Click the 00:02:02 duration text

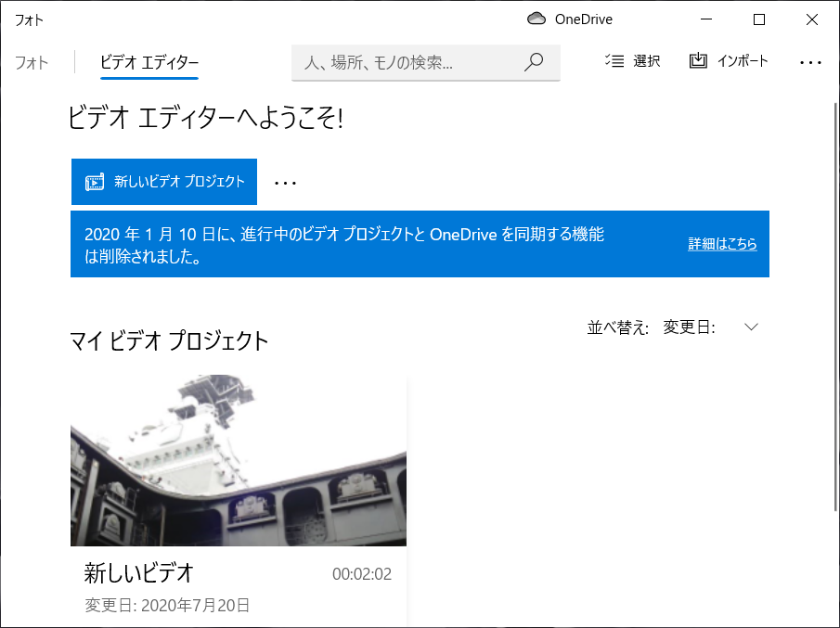pos(362,574)
